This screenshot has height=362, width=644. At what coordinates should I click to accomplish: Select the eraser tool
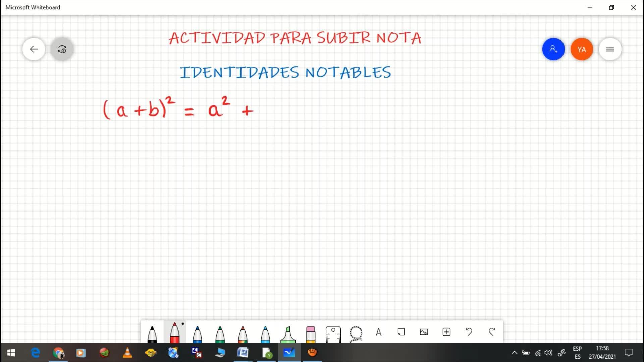tap(311, 334)
